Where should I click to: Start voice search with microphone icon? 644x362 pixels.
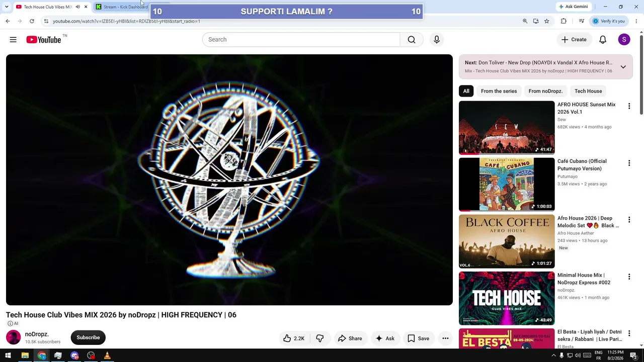tap(436, 40)
